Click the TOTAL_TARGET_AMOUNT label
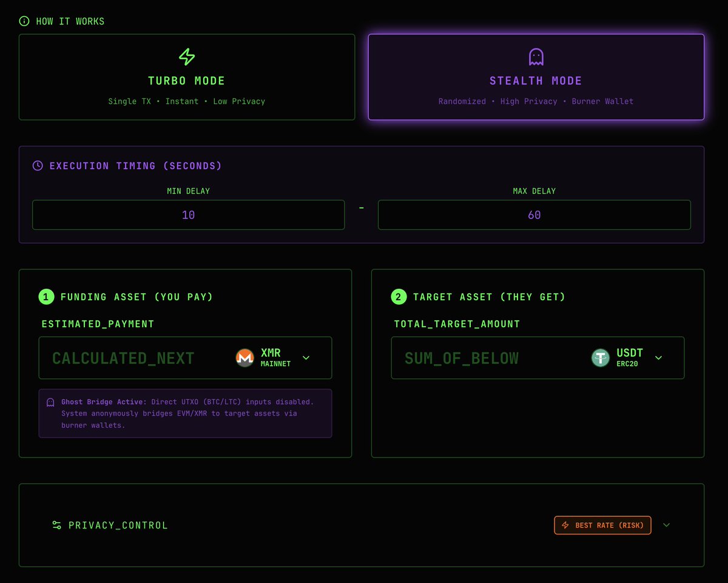The image size is (728, 583). 457,324
